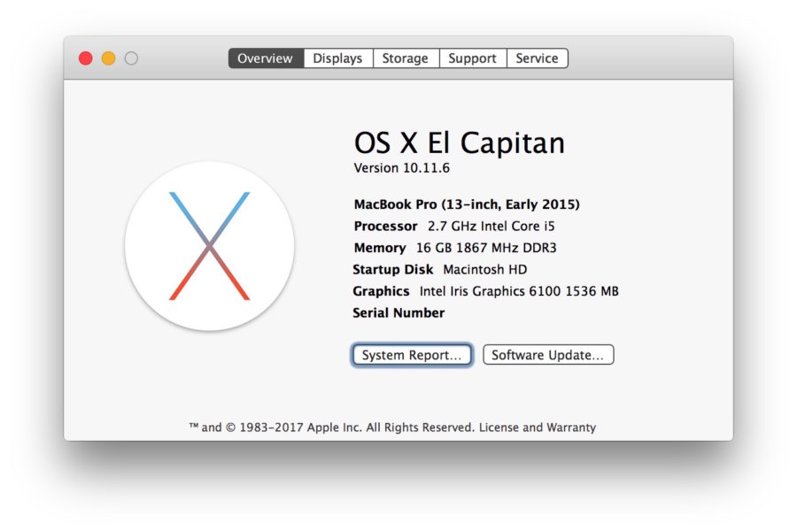Open the Storage tab
Viewport: 797px width, 532px height.
pos(406,58)
